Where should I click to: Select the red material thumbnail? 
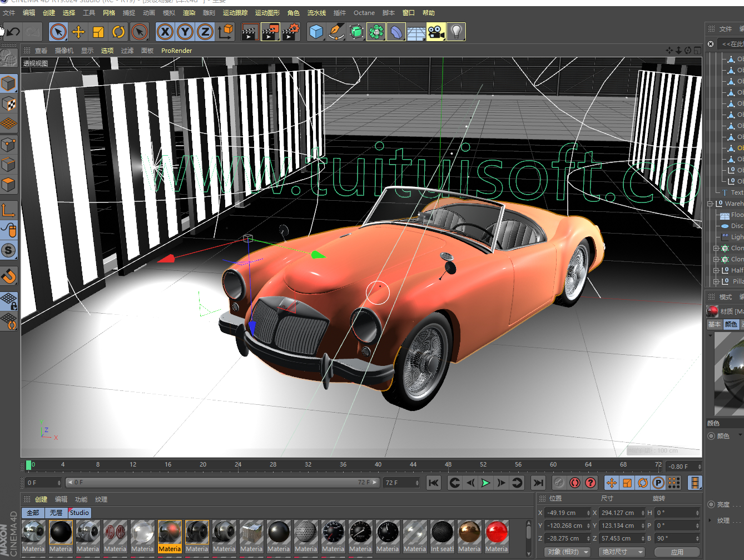496,537
